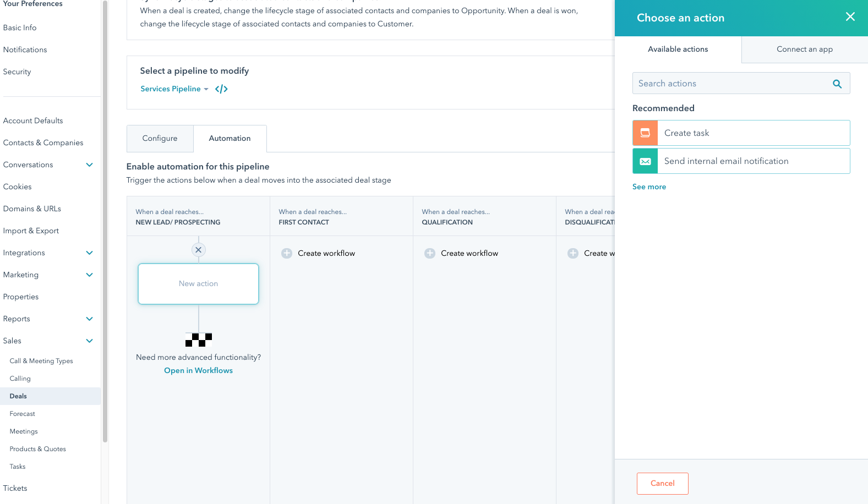868x504 pixels.
Task: Click NEW LEAD/ PROSPECTING stage header
Action: coord(178,222)
